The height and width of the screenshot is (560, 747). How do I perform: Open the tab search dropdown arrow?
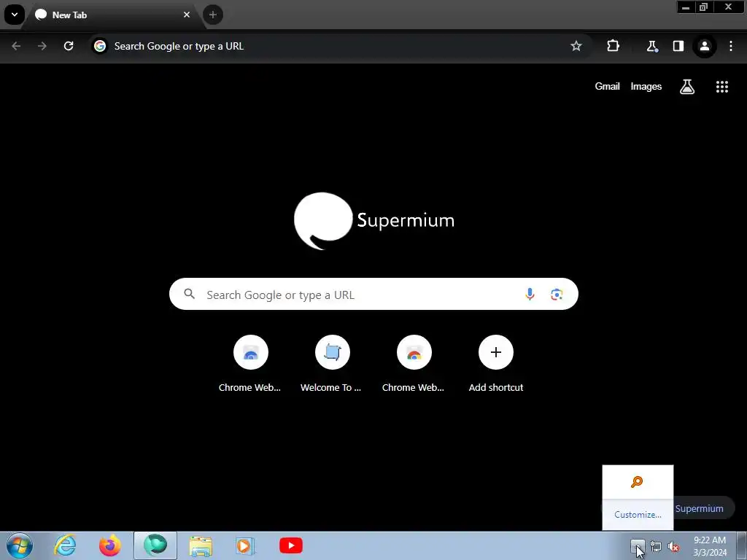[15, 15]
